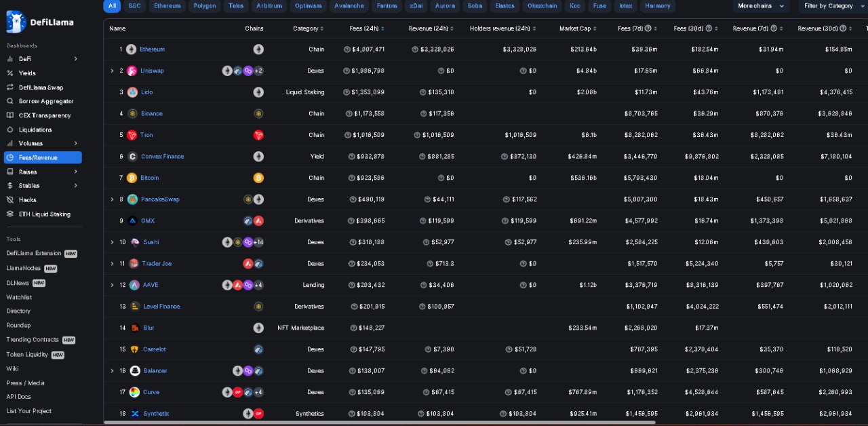Click the AAVE protocol icon

coord(135,285)
